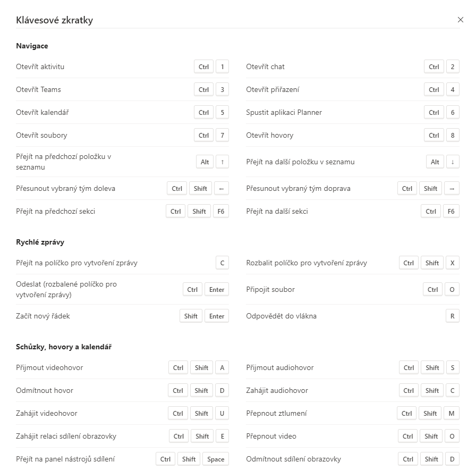Screen dimensions: 476x470
Task: Click the F6 key for "Přejít na další sekci"
Action: point(451,212)
